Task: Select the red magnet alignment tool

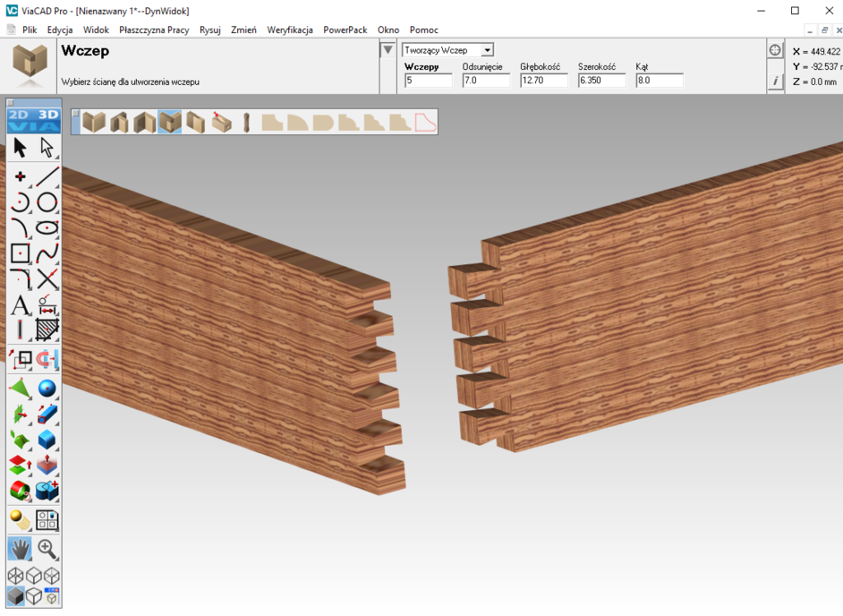Action: pyautogui.click(x=47, y=359)
